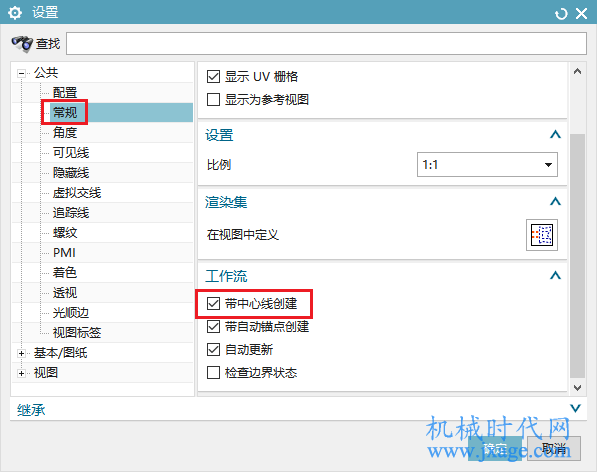The width and height of the screenshot is (597, 472).
Task: Click the scrollbar down arrow
Action: [577, 387]
